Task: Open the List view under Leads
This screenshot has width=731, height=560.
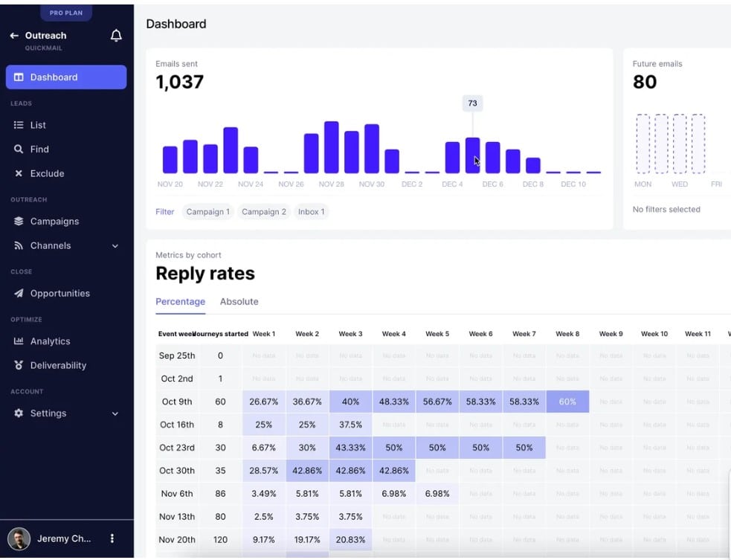Action: pyautogui.click(x=20, y=125)
